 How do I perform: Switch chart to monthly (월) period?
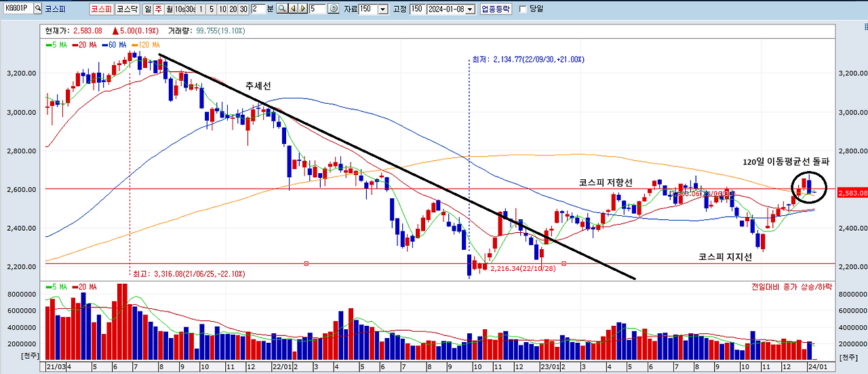point(169,9)
